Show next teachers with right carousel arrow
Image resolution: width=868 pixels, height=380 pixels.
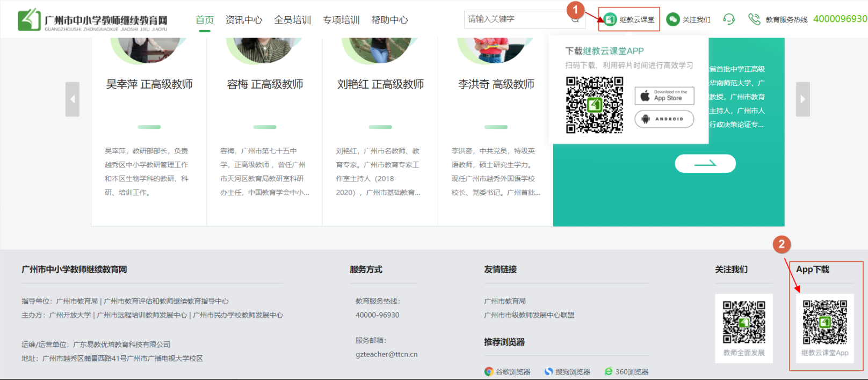click(x=803, y=99)
